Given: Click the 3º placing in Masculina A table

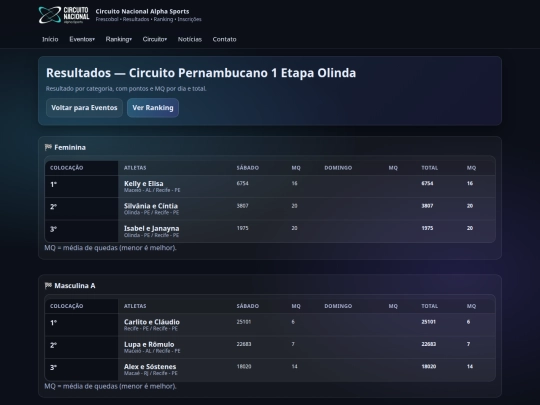Looking at the screenshot, I should tap(53, 367).
